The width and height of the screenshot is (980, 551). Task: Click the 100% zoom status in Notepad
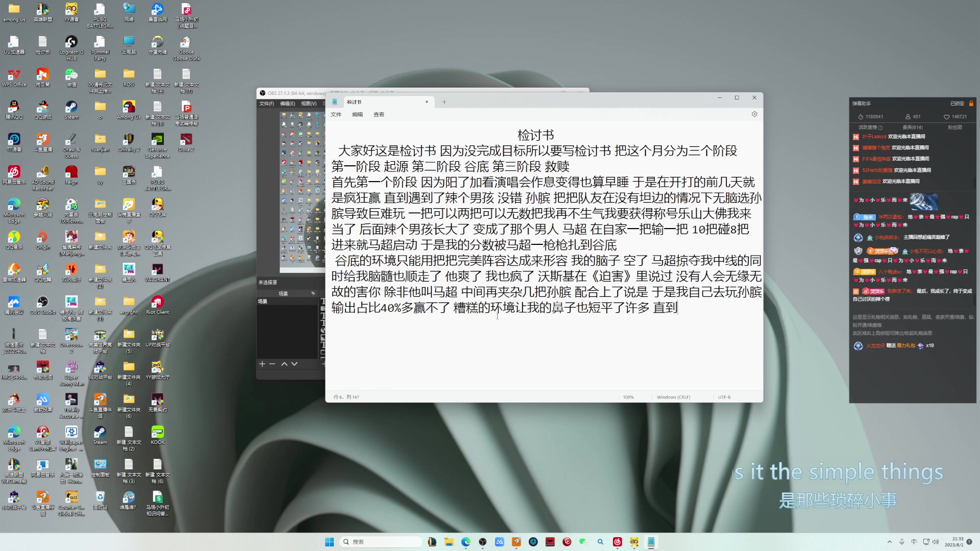[628, 397]
